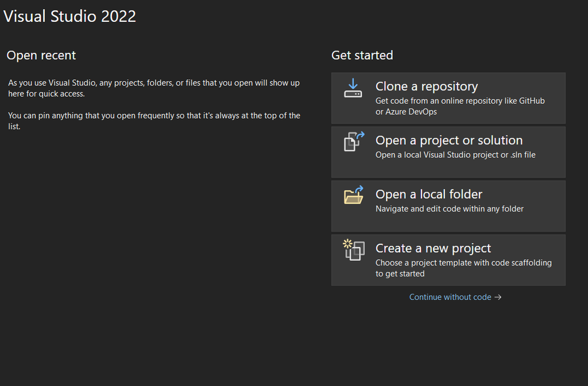Click the Open a local Visual Studio project text

click(455, 155)
